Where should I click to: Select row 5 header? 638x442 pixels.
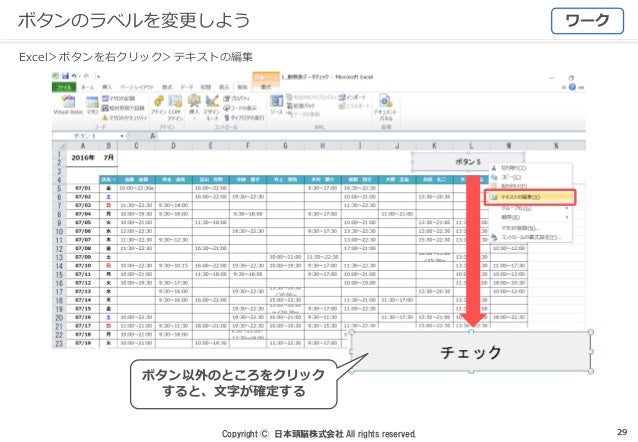[59, 188]
